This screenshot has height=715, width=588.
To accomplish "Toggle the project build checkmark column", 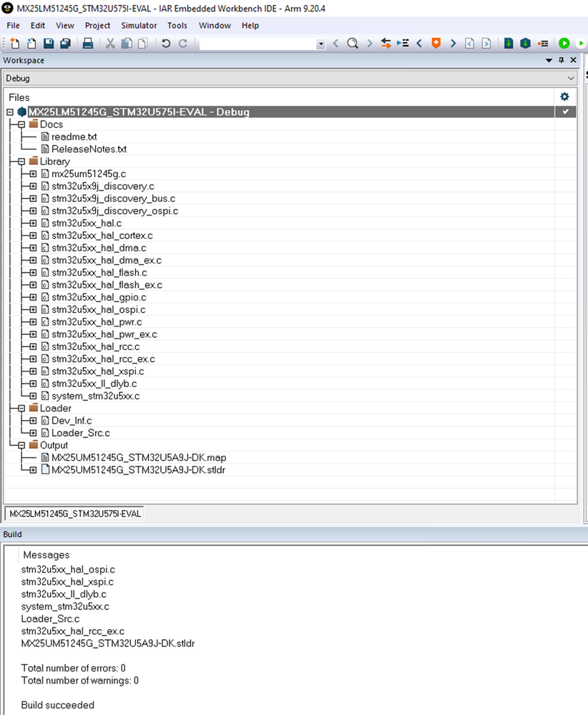I will tap(566, 112).
